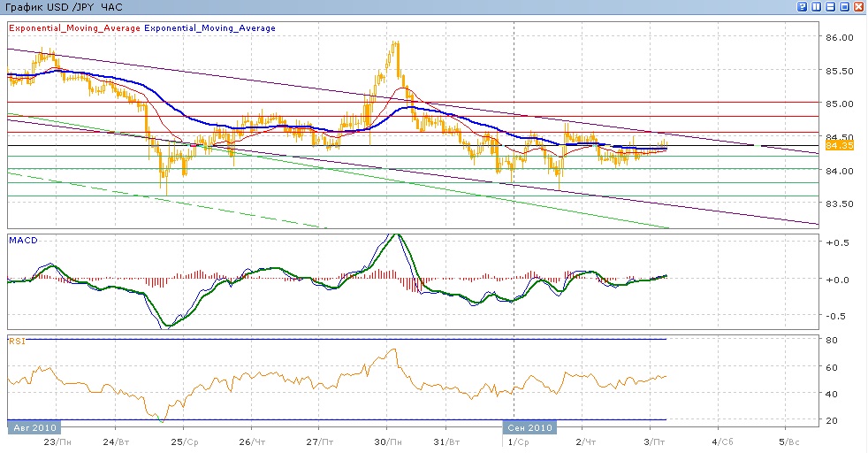Click the help question mark icon

tap(803, 7)
